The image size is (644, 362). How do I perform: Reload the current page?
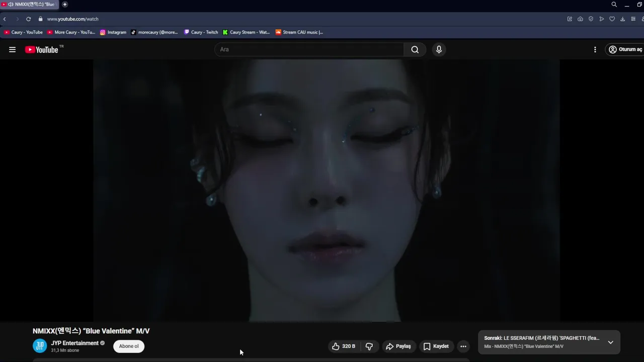[28, 19]
